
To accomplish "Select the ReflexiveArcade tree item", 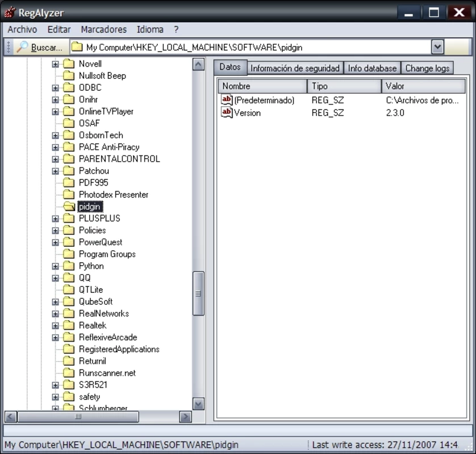I will [x=108, y=337].
